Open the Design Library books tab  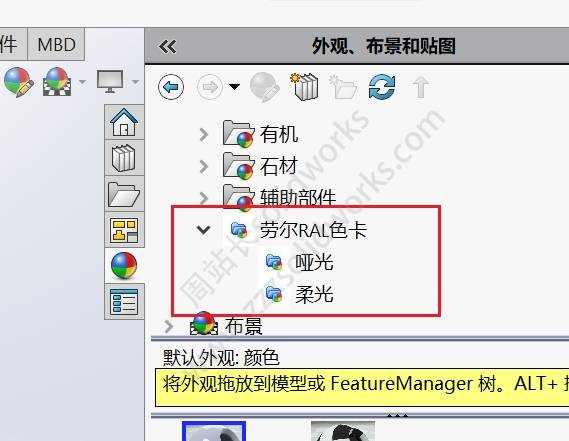click(124, 158)
